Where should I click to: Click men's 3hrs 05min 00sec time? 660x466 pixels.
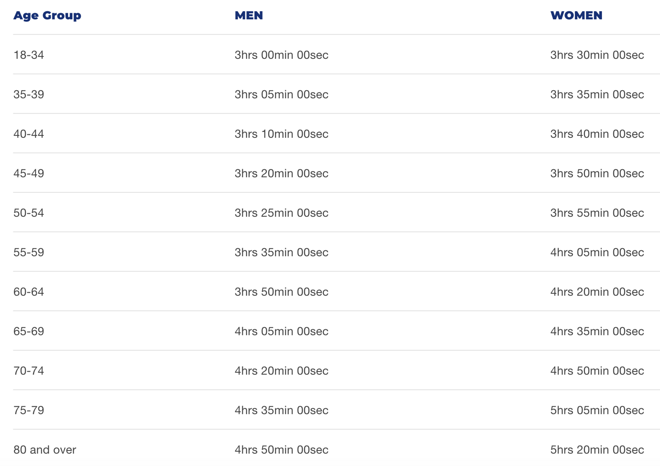tap(281, 94)
